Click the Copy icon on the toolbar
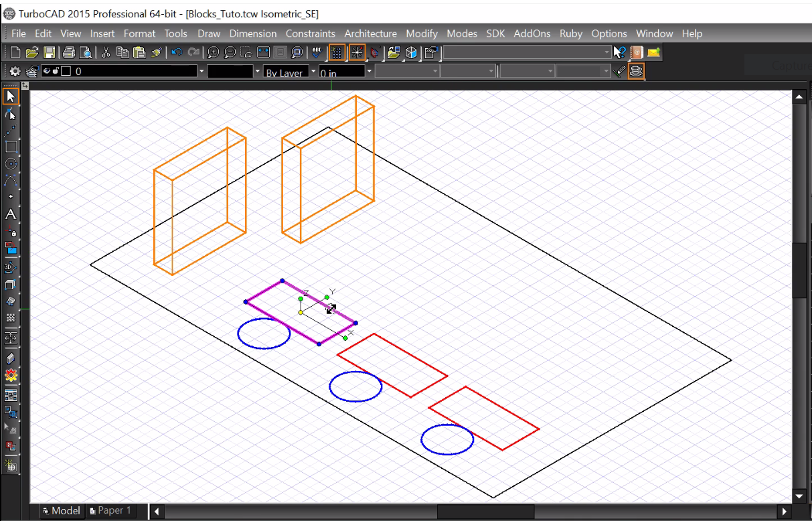812x521 pixels. click(124, 52)
